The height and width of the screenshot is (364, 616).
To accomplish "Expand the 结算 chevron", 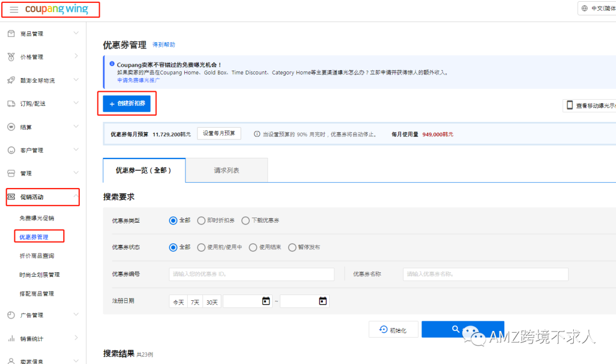I will point(76,126).
